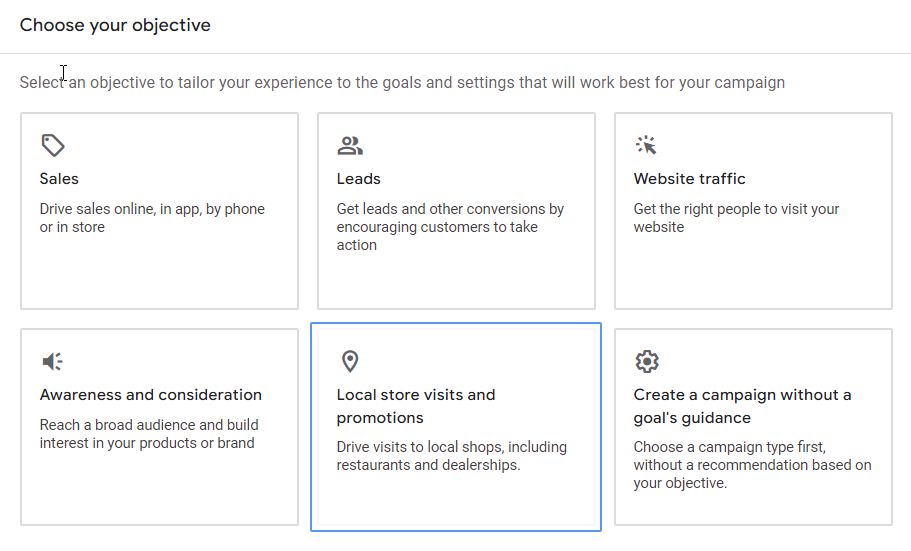Click the Sales card description text
The width and height of the screenshot is (911, 551).
click(x=152, y=218)
